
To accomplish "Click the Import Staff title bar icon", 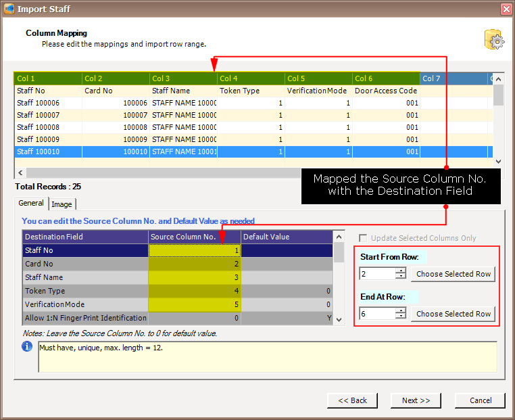I will coord(8,9).
